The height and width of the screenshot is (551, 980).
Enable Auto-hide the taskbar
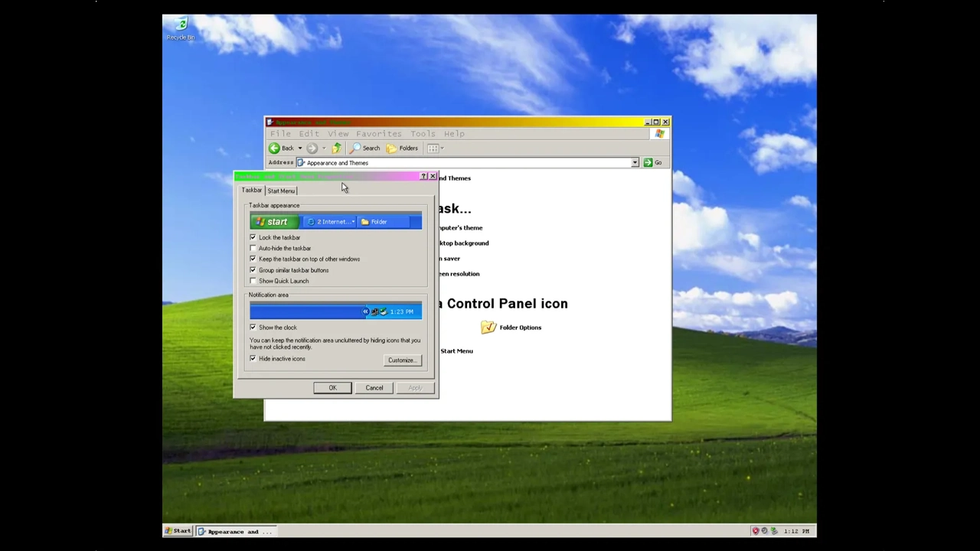253,248
